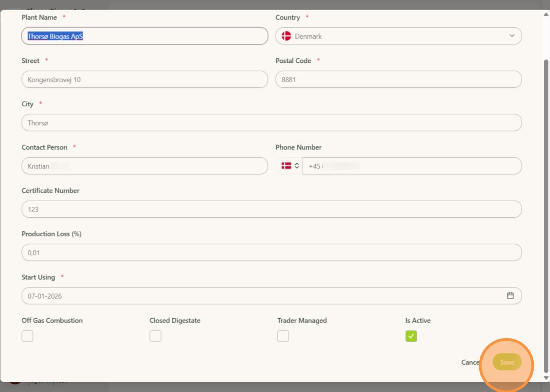This screenshot has height=392, width=550.
Task: Focus the Street field with Kongensbrovej 10
Action: [x=145, y=79]
